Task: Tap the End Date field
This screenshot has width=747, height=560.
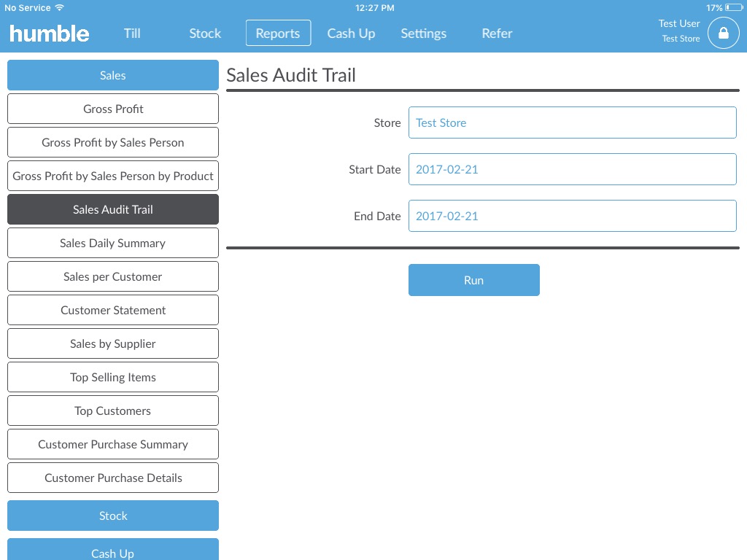Action: tap(572, 216)
